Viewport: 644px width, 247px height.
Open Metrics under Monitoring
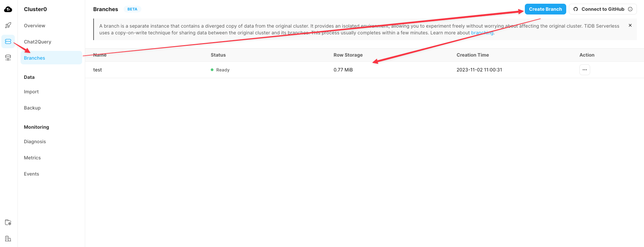point(32,158)
